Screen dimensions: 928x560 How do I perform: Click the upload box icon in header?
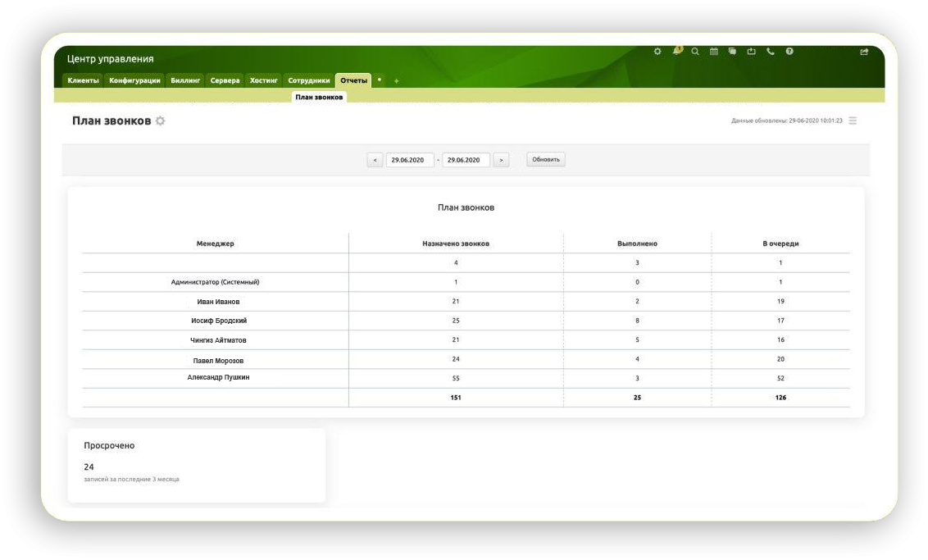751,52
